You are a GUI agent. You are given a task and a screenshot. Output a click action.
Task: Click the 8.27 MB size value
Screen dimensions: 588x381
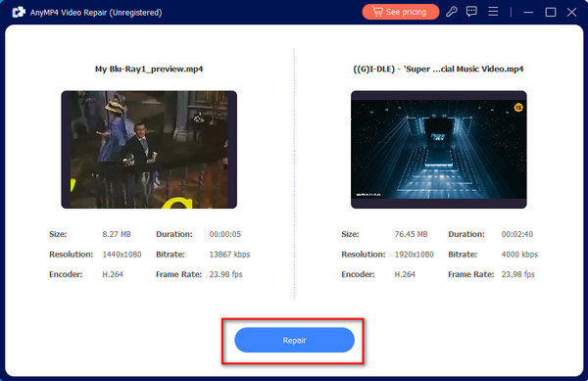click(x=117, y=234)
